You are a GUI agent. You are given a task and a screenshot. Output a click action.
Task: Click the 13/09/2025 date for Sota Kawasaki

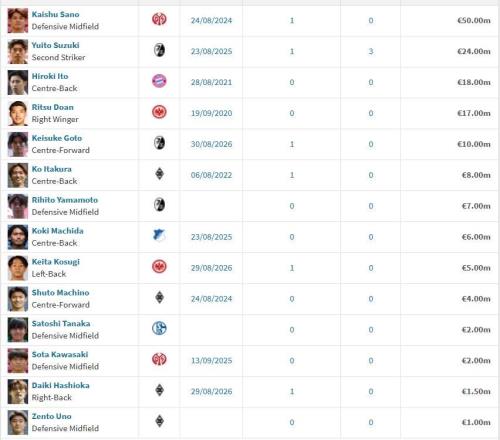click(211, 361)
